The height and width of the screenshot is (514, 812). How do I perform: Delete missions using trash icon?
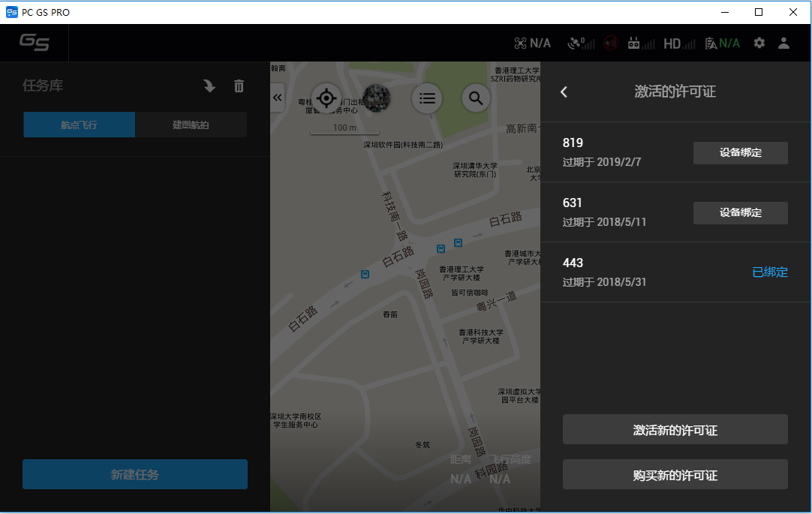click(x=239, y=86)
